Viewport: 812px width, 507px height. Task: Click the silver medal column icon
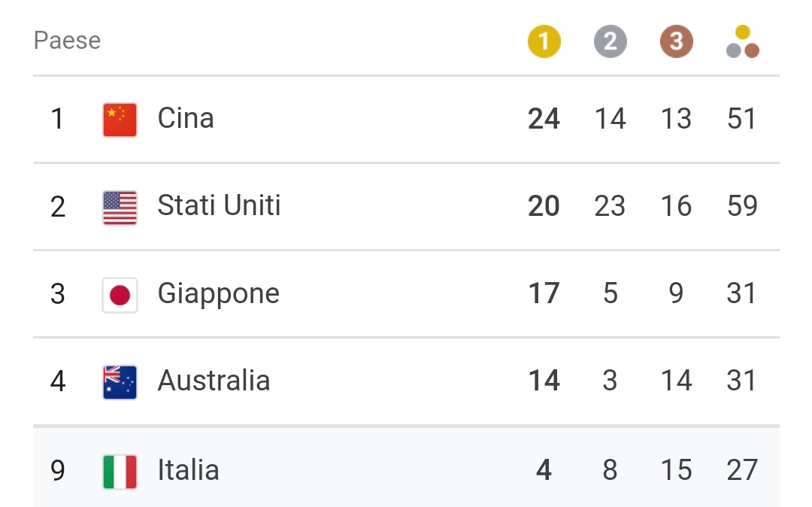tap(610, 41)
